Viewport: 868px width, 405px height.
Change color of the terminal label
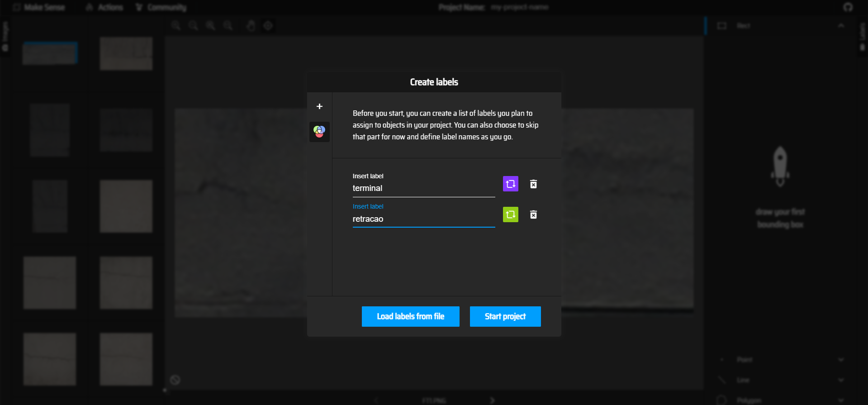click(x=511, y=184)
